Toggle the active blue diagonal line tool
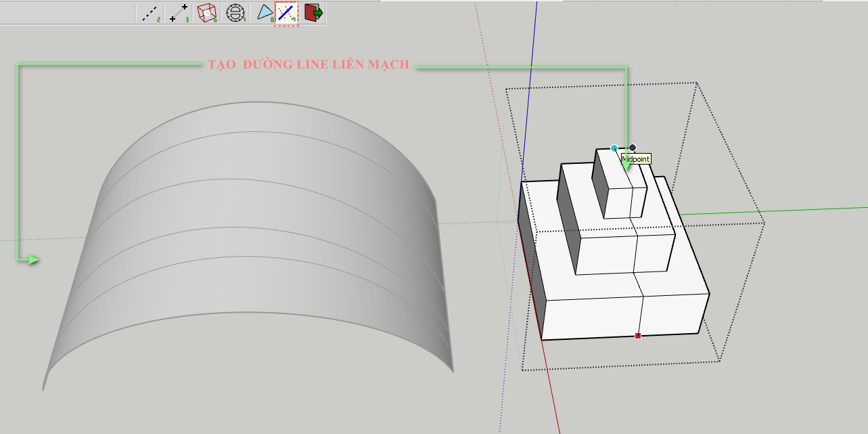The height and width of the screenshot is (434, 868). (287, 13)
